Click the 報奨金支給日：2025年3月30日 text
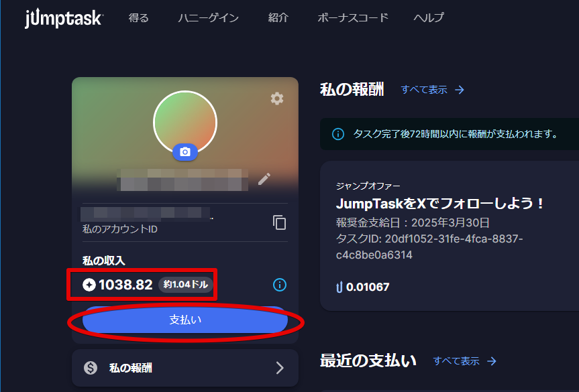Image resolution: width=579 pixels, height=392 pixels. coord(413,222)
